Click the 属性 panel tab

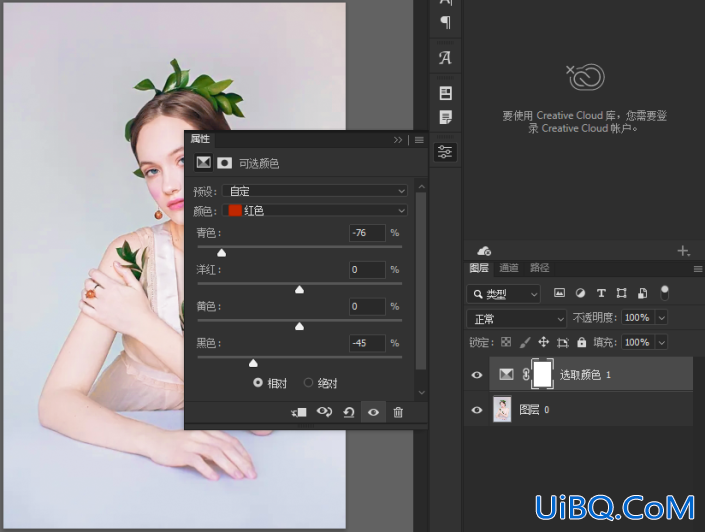click(x=200, y=139)
